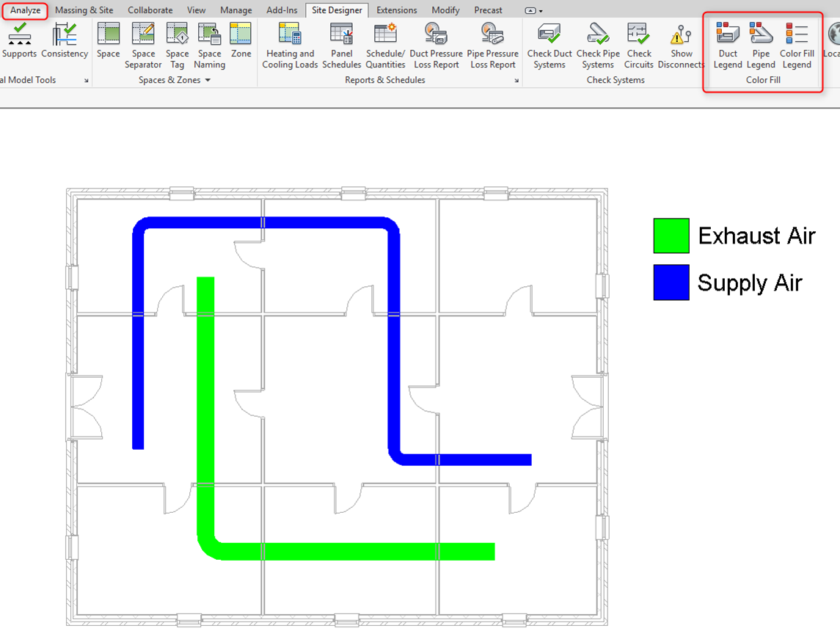Click the green Exhaust Air color swatch
This screenshot has height=631, width=840.
(671, 236)
